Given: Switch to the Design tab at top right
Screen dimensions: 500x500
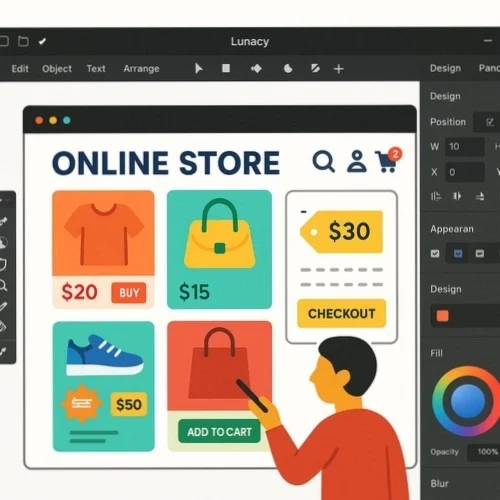Looking at the screenshot, I should tap(445, 68).
